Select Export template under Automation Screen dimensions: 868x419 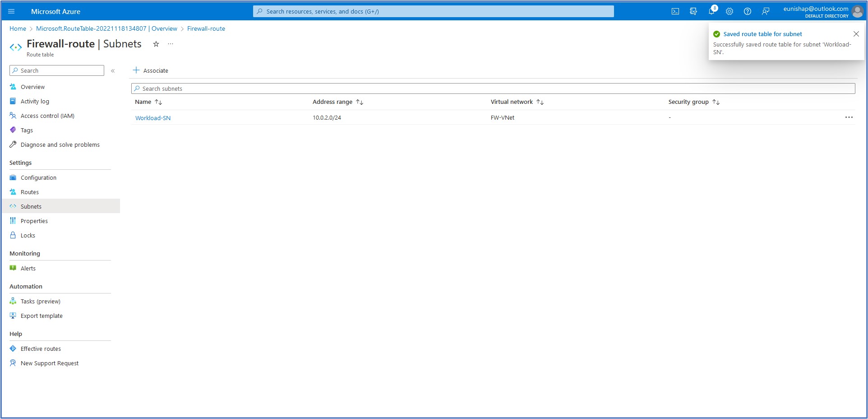(x=42, y=316)
